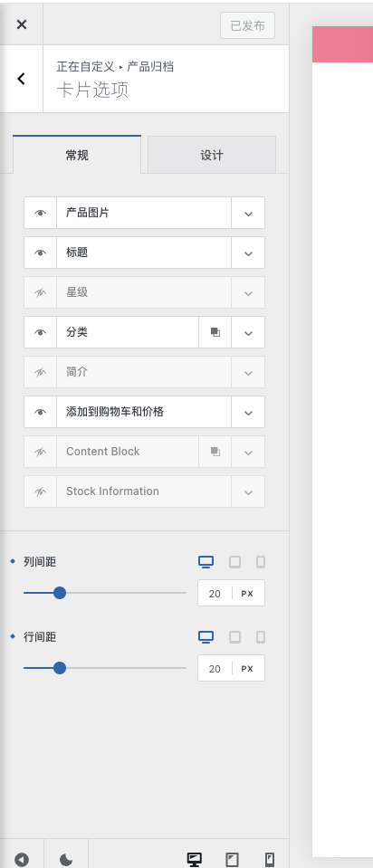Expand the 标题 options chevron

(248, 253)
